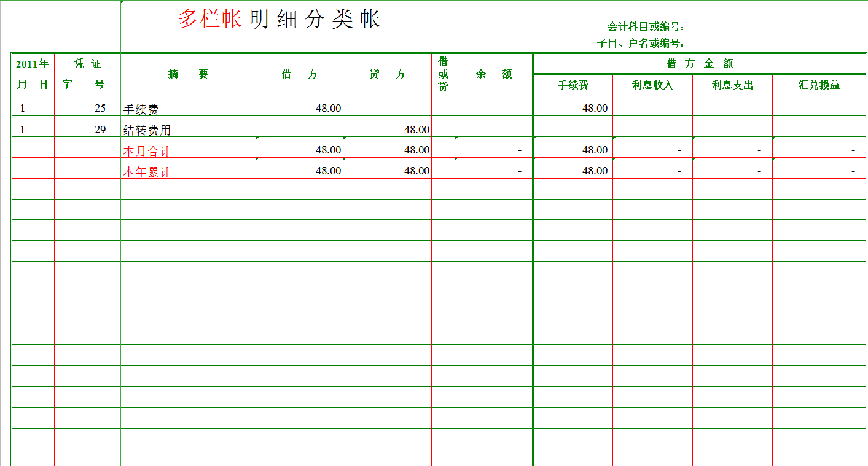868x466 pixels.
Task: Select the "借方金额" merged header cell
Action: pos(700,63)
